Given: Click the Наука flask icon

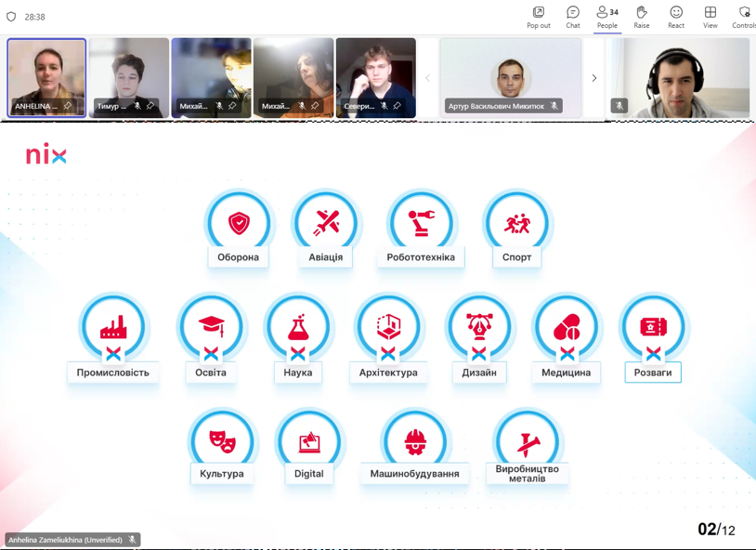Looking at the screenshot, I should [298, 326].
